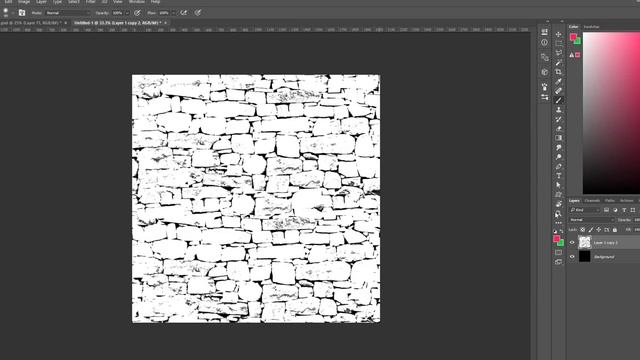Image resolution: width=640 pixels, height=360 pixels.
Task: Open the Image menu
Action: 24,2
